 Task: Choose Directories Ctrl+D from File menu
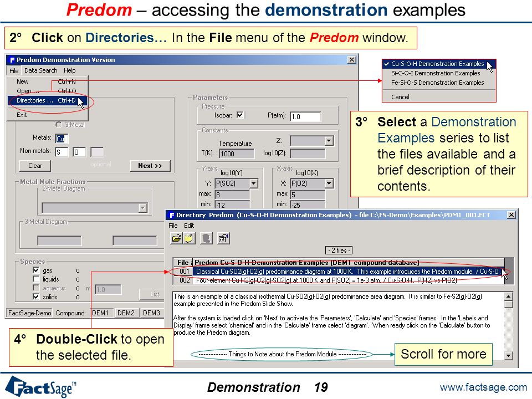coord(47,100)
